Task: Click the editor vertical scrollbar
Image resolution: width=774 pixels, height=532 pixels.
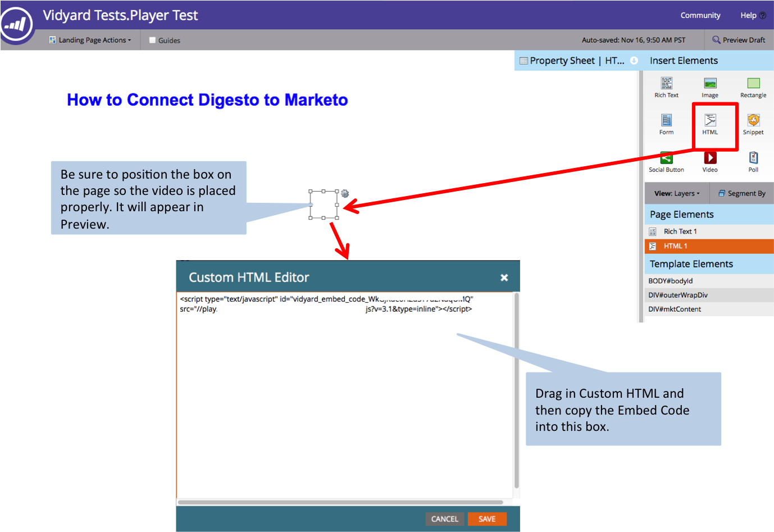Action: 516,390
